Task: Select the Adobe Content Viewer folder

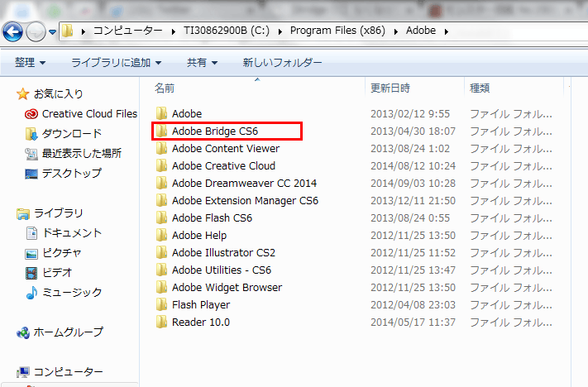Action: [x=226, y=149]
